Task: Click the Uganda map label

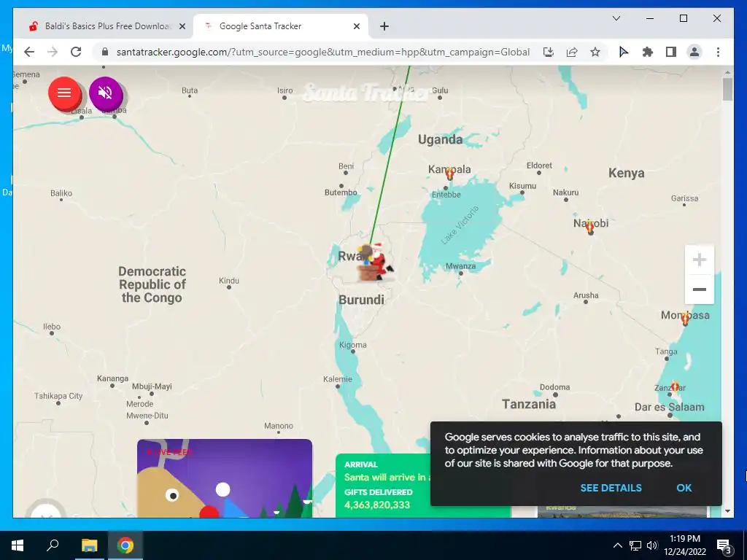Action: 440,139
